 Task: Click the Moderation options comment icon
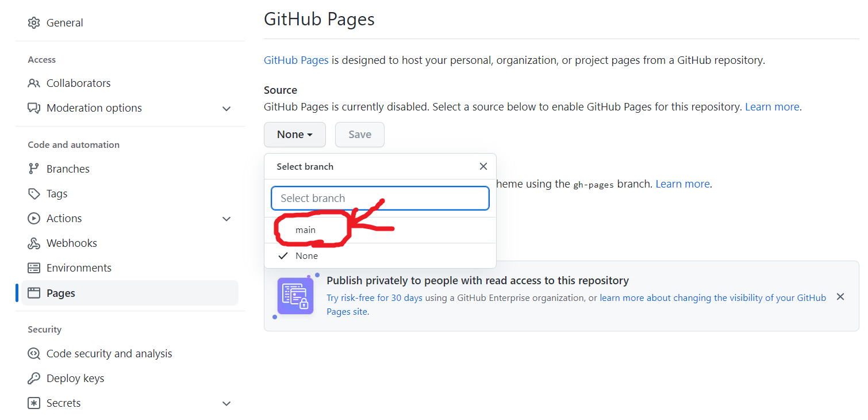coord(34,108)
